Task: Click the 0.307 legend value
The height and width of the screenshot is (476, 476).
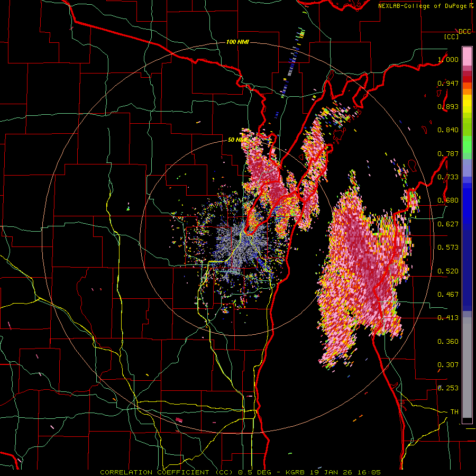Action: [x=448, y=365]
